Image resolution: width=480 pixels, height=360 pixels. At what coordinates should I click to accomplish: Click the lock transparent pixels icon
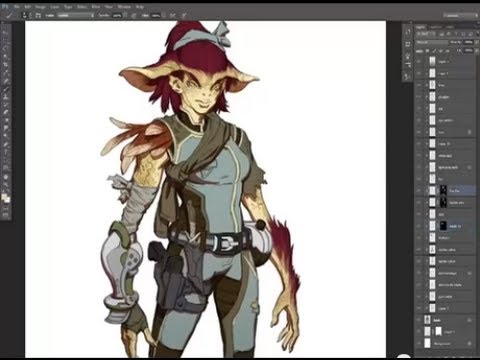pyautogui.click(x=427, y=51)
